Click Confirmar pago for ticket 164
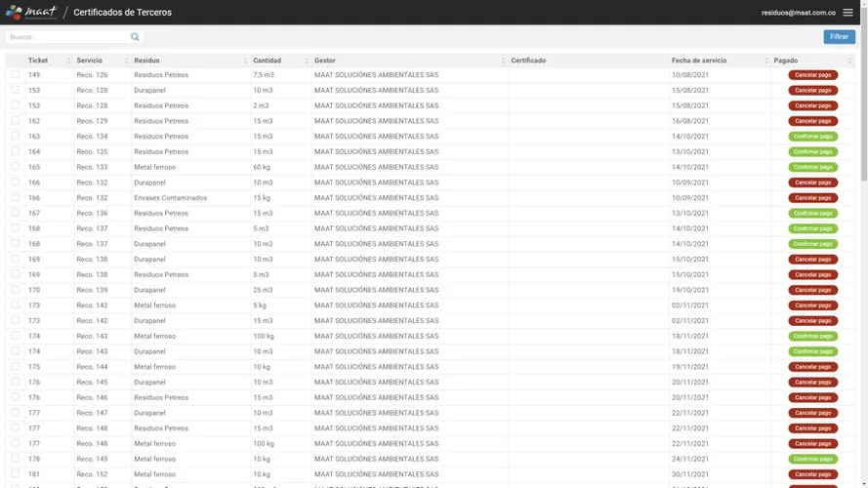This screenshot has height=488, width=868. click(812, 152)
